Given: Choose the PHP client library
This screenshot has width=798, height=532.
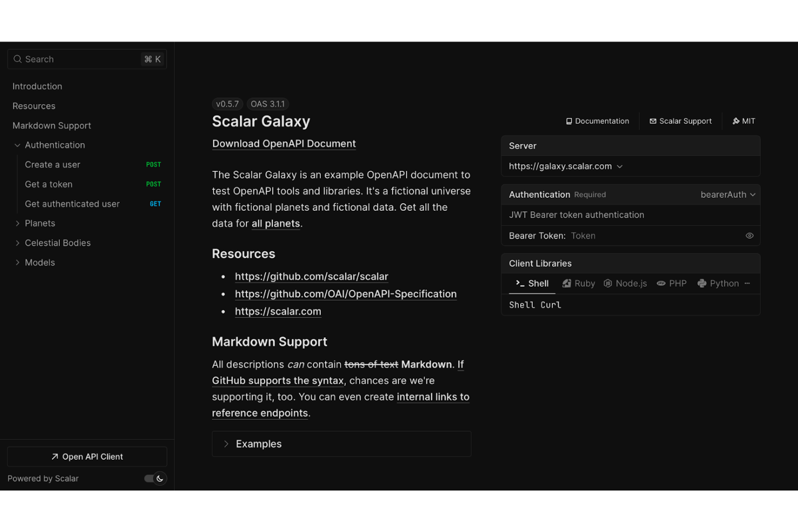Looking at the screenshot, I should 671,283.
